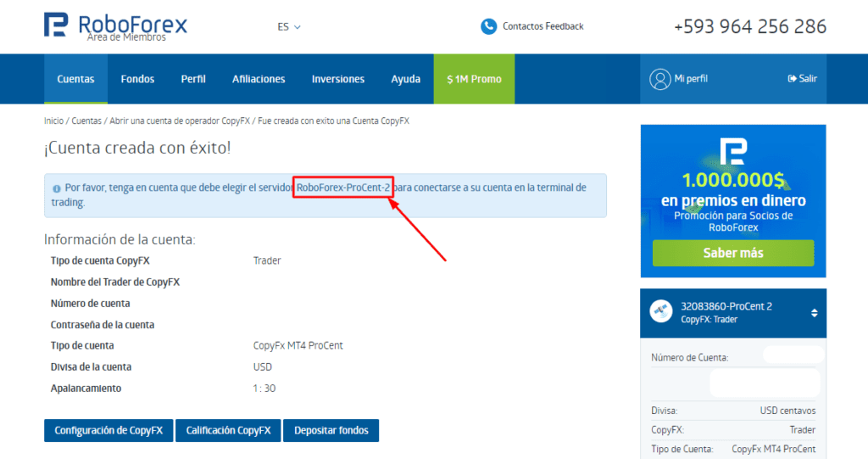Click the Saber más promo button
868x459 pixels.
[732, 253]
